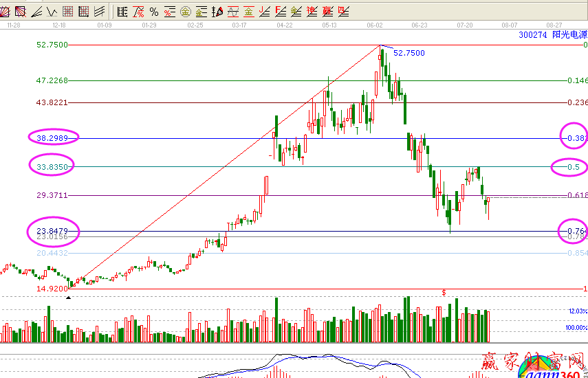This screenshot has height=378, width=588.
Task: Click the 06-02 date on time axis
Action: (375, 25)
